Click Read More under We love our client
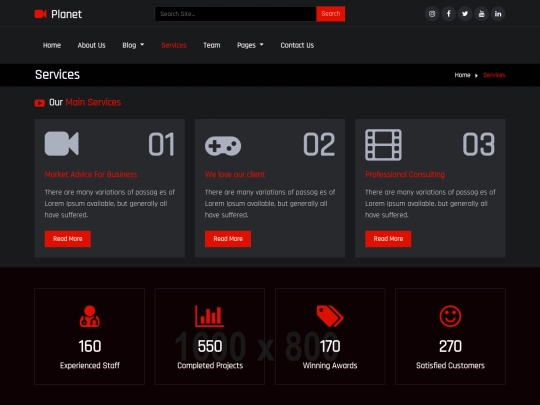540x405 pixels. pyautogui.click(x=228, y=239)
